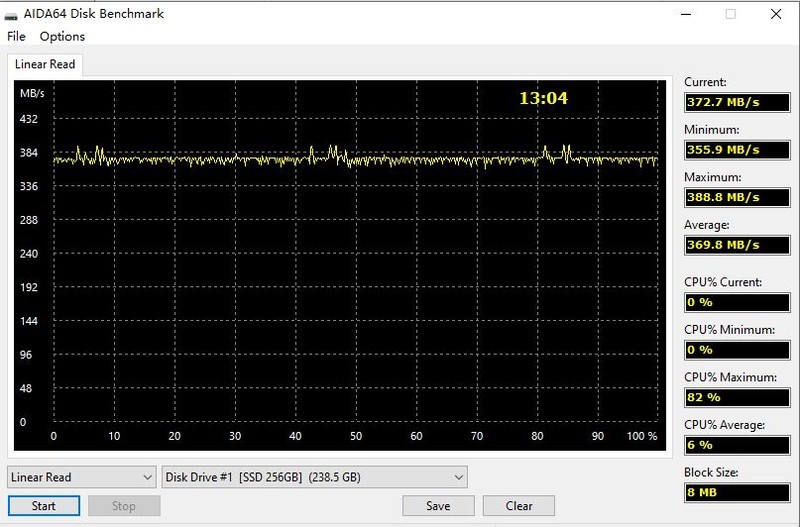Image resolution: width=800 pixels, height=527 pixels.
Task: Click the CPU% Average 6 % value
Action: click(x=737, y=444)
